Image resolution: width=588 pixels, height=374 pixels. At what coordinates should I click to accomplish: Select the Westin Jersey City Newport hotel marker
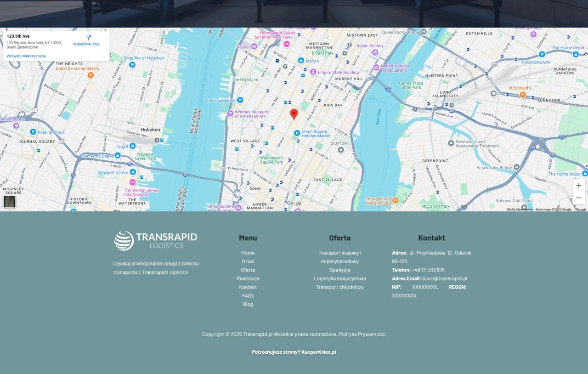click(x=133, y=182)
